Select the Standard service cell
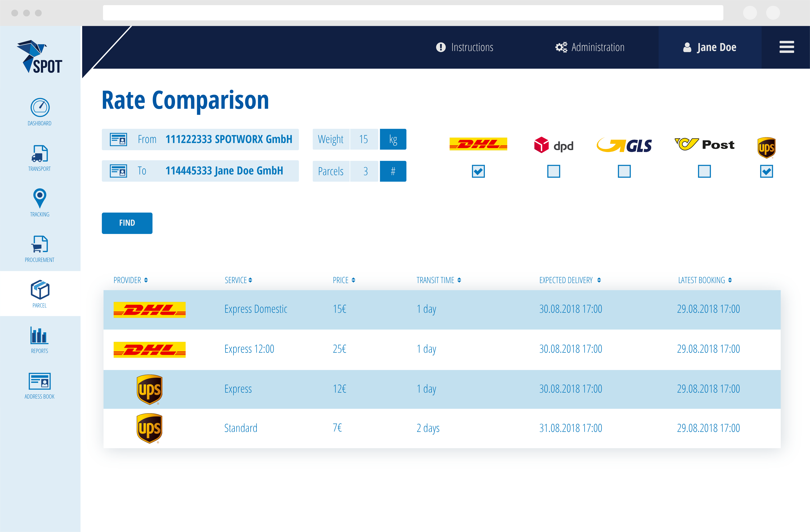The image size is (810, 532). (x=241, y=428)
